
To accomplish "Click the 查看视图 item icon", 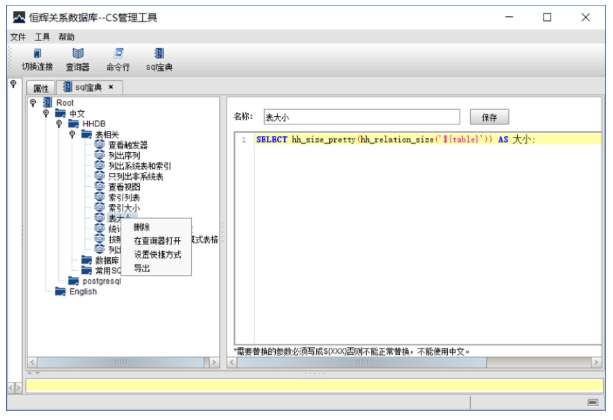I will (x=100, y=187).
